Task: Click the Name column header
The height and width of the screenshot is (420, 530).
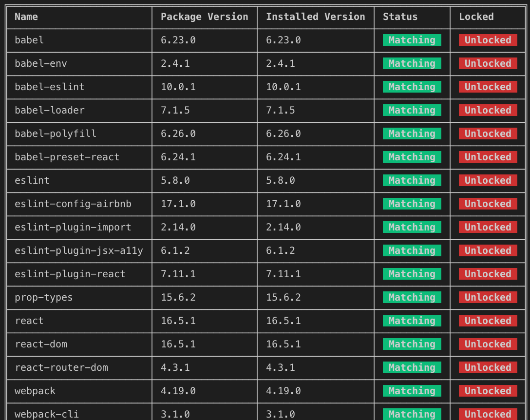Action: [26, 17]
